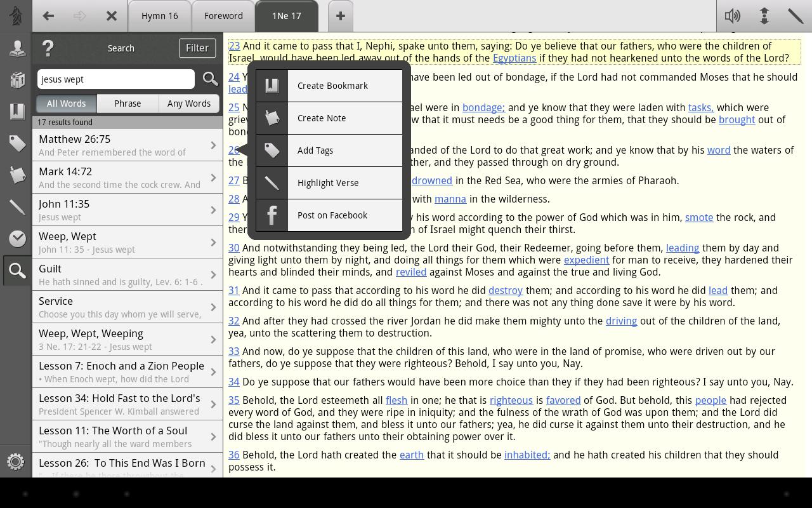This screenshot has width=812, height=508.
Task: Follow the smote footnote link
Action: [699, 217]
